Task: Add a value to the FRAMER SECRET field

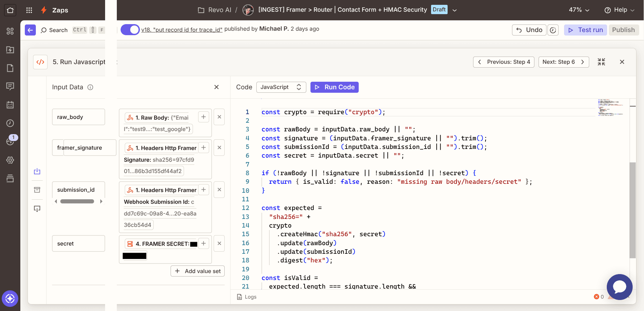Action: [x=204, y=243]
